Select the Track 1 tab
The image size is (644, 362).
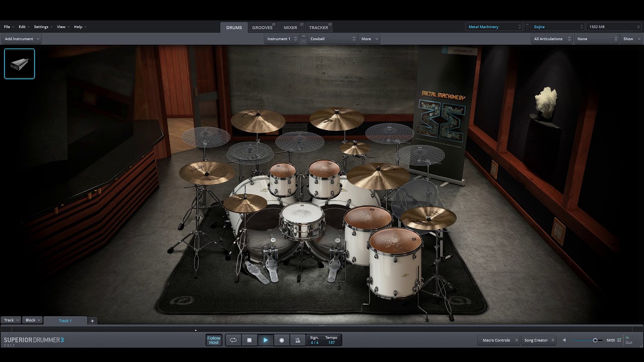pos(65,321)
